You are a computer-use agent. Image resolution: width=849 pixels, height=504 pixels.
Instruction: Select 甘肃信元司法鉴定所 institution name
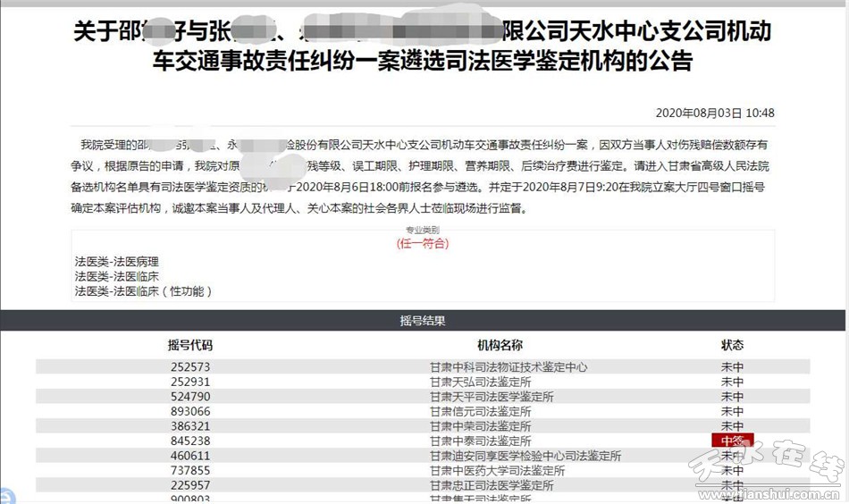[x=480, y=411]
